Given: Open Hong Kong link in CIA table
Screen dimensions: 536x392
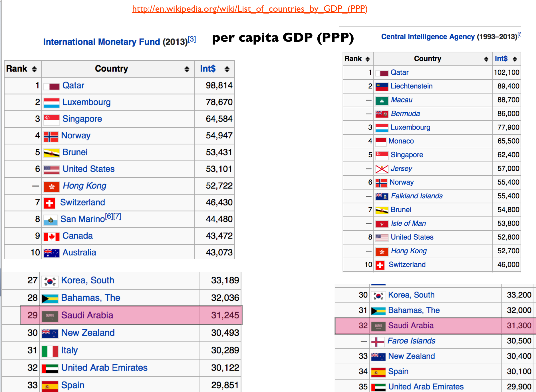Looking at the screenshot, I should coord(409,251).
